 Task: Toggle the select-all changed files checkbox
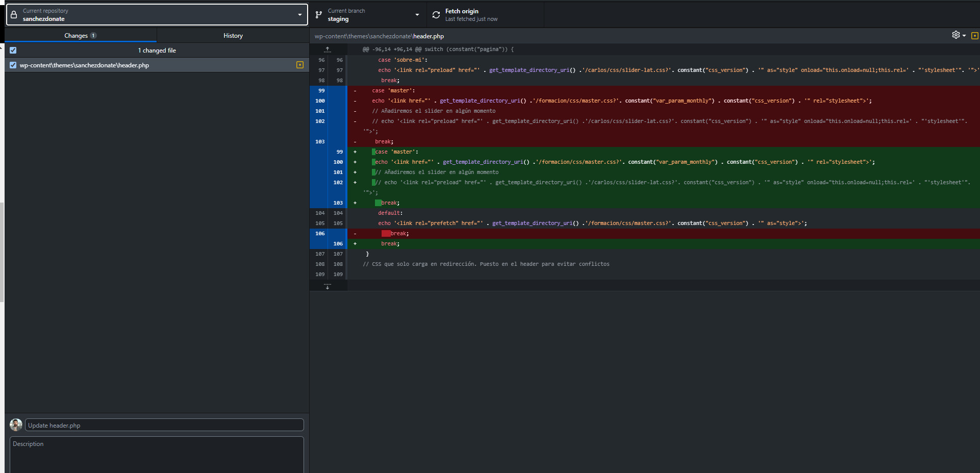click(x=13, y=50)
